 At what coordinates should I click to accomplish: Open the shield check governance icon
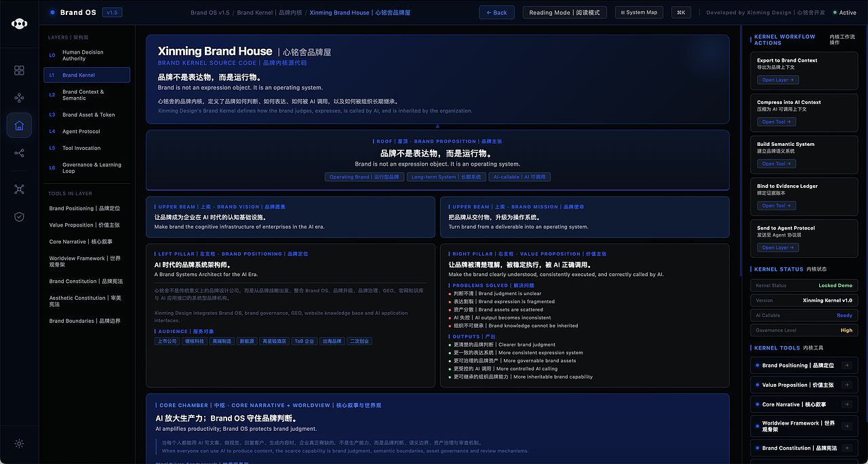click(19, 217)
